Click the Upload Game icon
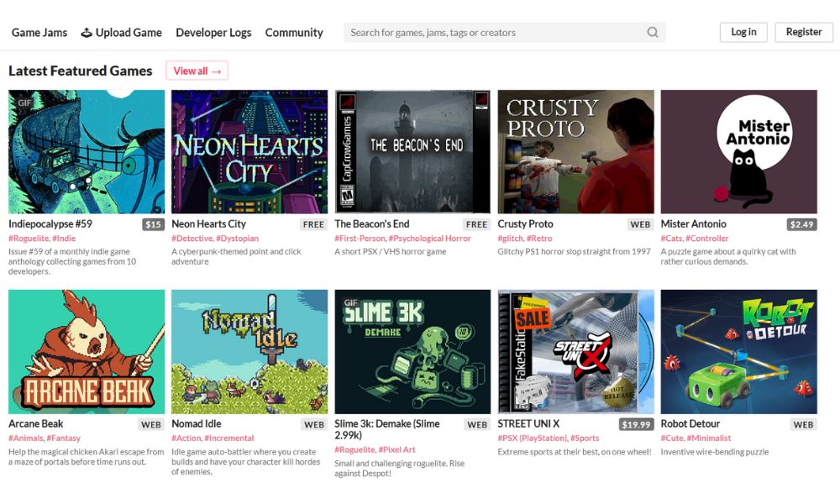The image size is (840, 504). point(87,33)
